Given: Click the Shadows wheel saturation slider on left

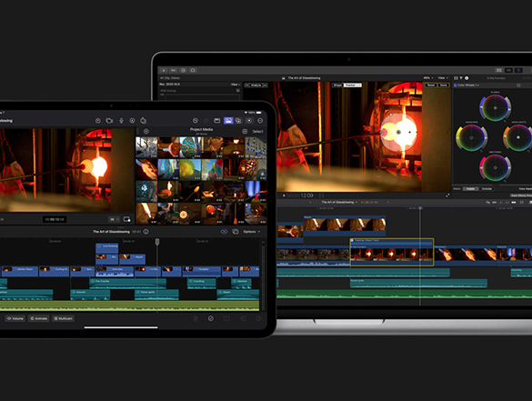Looking at the screenshot, I should click(x=458, y=137).
